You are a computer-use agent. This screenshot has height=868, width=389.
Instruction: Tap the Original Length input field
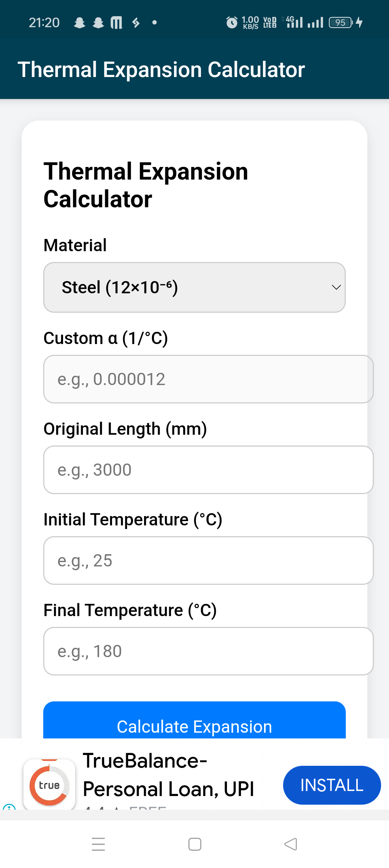coord(208,470)
